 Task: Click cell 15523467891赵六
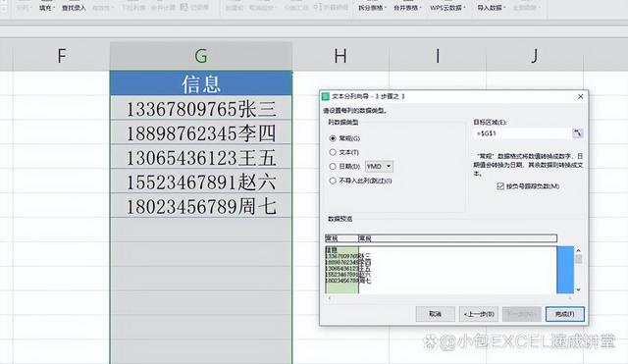(x=201, y=182)
